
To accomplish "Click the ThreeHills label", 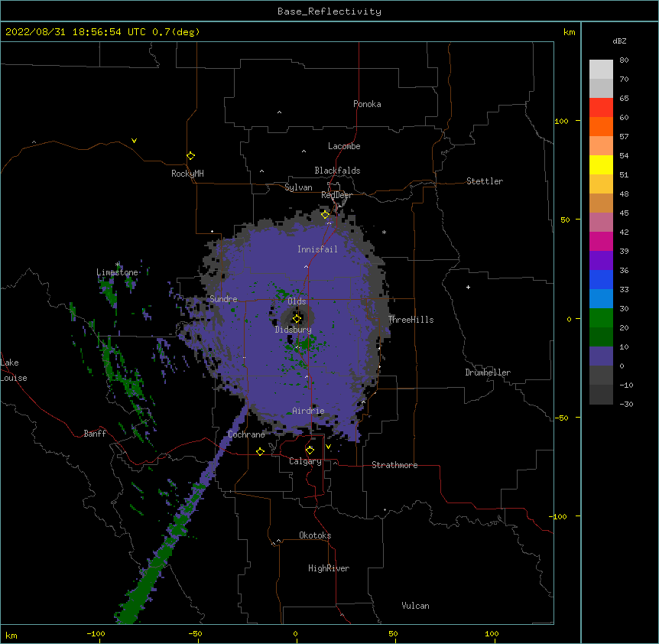I will coord(411,320).
